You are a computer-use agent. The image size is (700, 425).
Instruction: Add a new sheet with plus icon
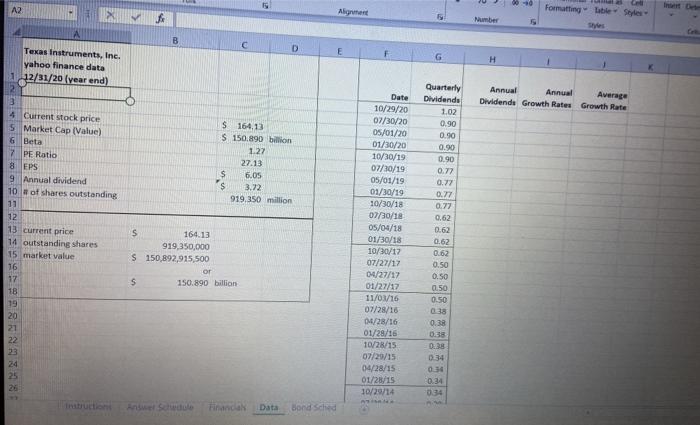click(x=364, y=409)
